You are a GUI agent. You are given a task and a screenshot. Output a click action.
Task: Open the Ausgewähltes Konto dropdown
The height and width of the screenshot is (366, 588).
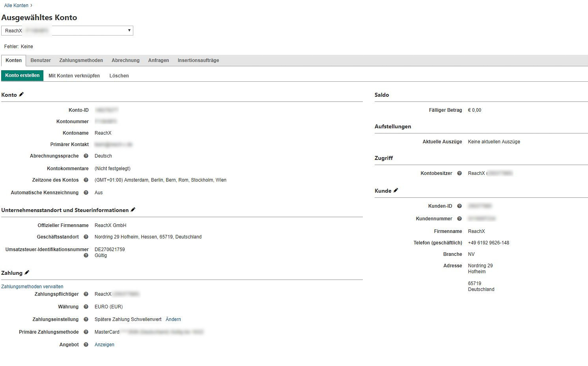click(x=67, y=30)
